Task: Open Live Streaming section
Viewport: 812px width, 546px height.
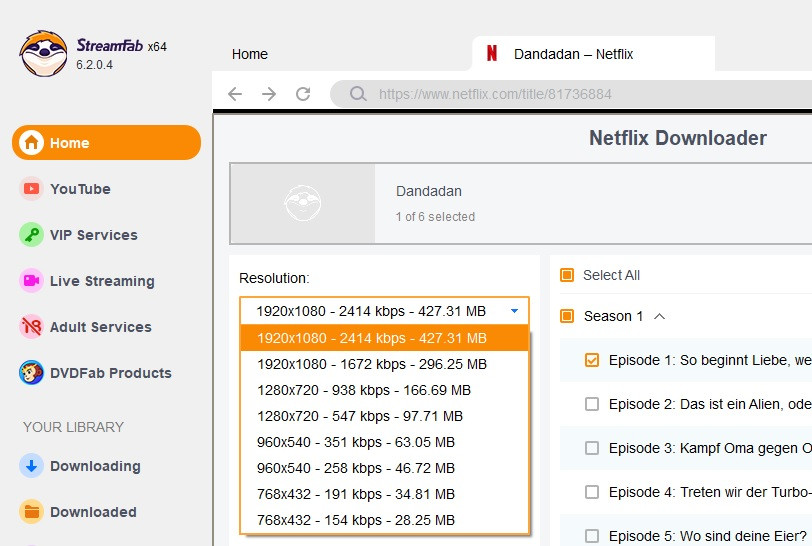Action: coord(101,281)
